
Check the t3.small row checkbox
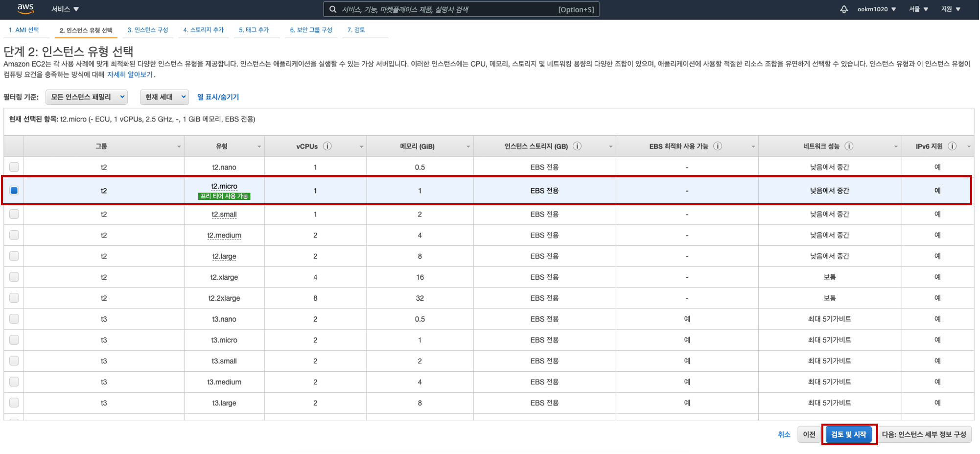pyautogui.click(x=14, y=361)
